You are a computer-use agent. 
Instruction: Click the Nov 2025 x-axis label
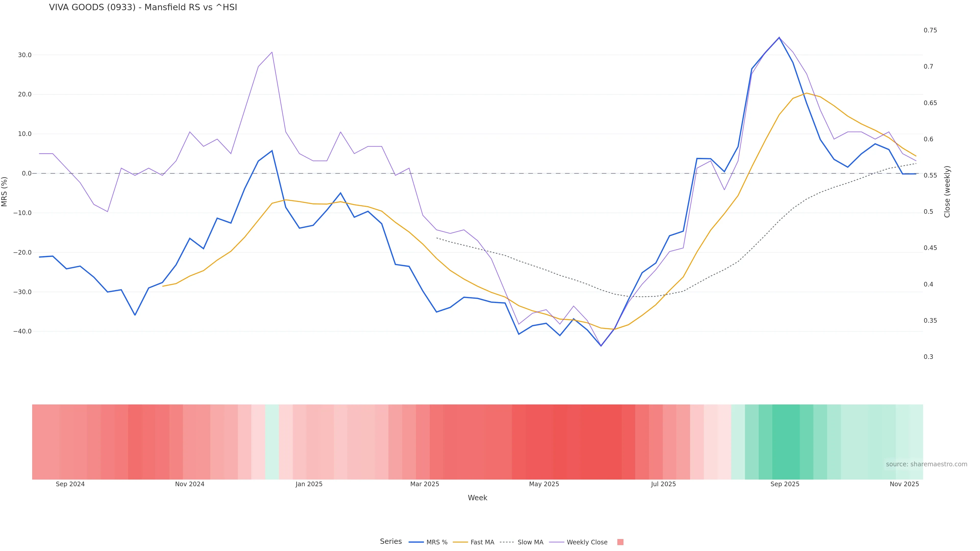point(904,484)
